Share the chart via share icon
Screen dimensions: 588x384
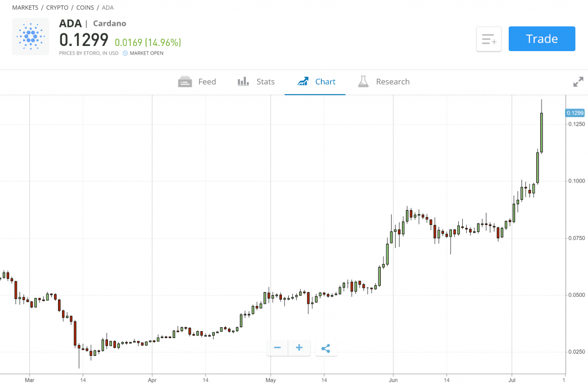coord(326,348)
